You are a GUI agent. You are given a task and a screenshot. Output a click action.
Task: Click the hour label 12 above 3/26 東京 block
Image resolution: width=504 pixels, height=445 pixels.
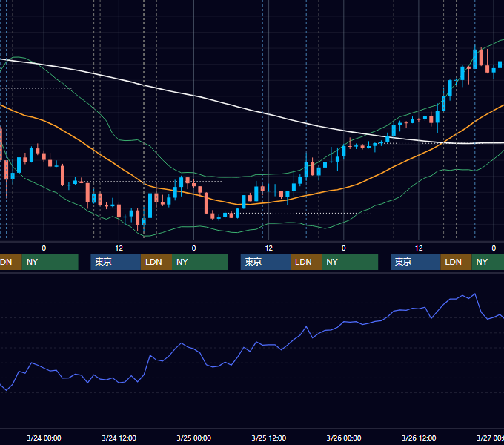[x=419, y=248]
